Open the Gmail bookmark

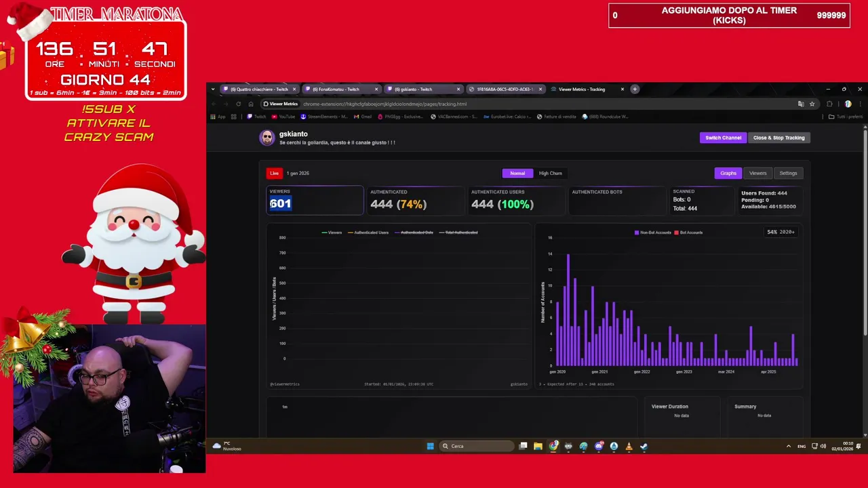click(x=363, y=117)
